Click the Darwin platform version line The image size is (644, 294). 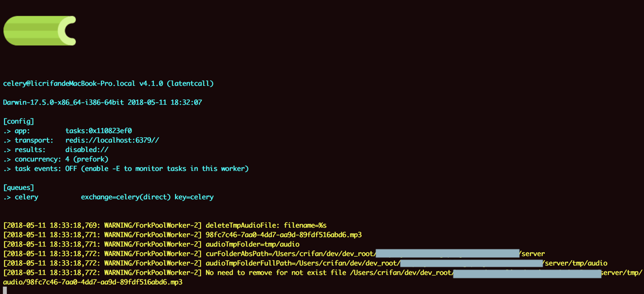(x=102, y=102)
